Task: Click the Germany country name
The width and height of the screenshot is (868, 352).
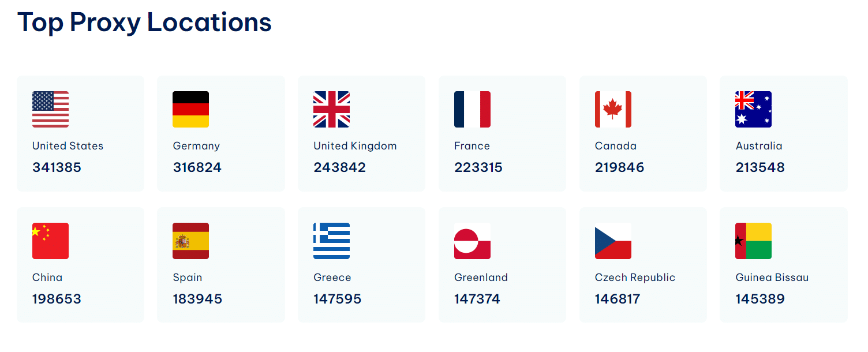Action: (x=196, y=146)
